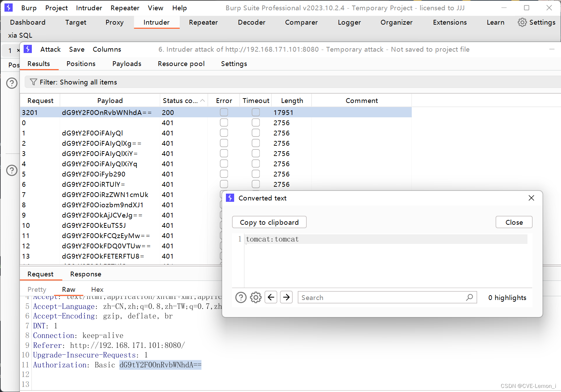Open the Burp menu
Image resolution: width=561 pixels, height=392 pixels.
29,8
